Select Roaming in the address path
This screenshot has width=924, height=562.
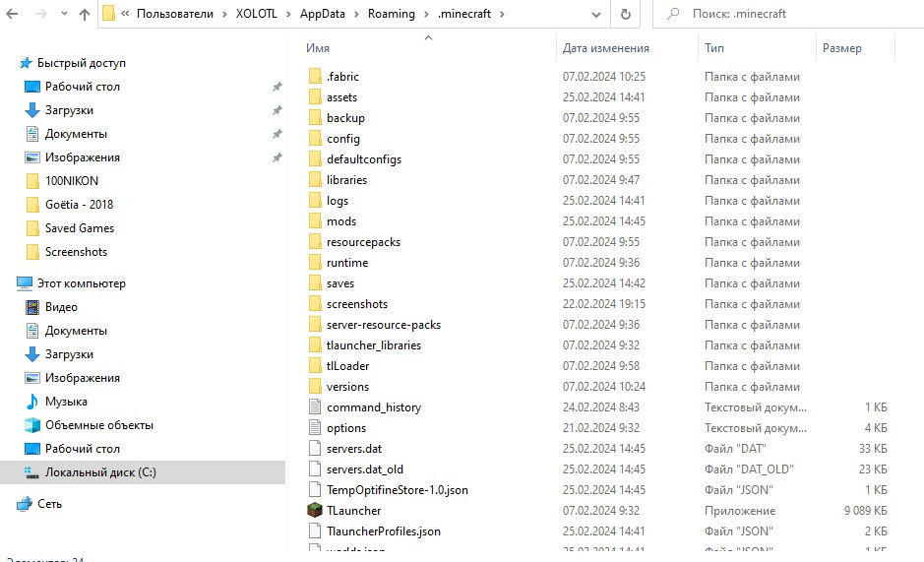point(392,14)
